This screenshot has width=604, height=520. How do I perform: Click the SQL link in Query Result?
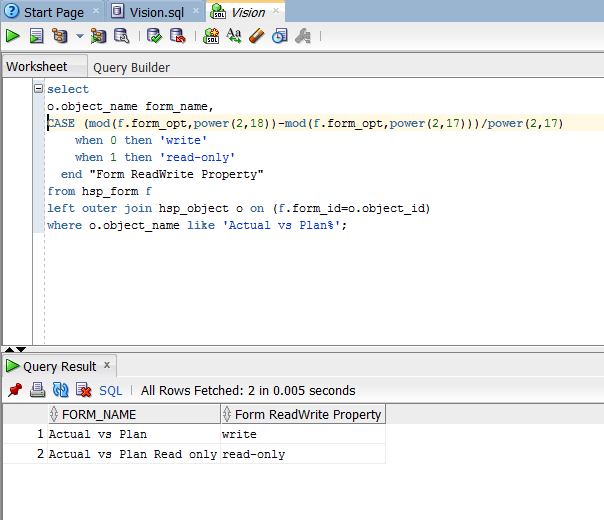click(x=111, y=391)
